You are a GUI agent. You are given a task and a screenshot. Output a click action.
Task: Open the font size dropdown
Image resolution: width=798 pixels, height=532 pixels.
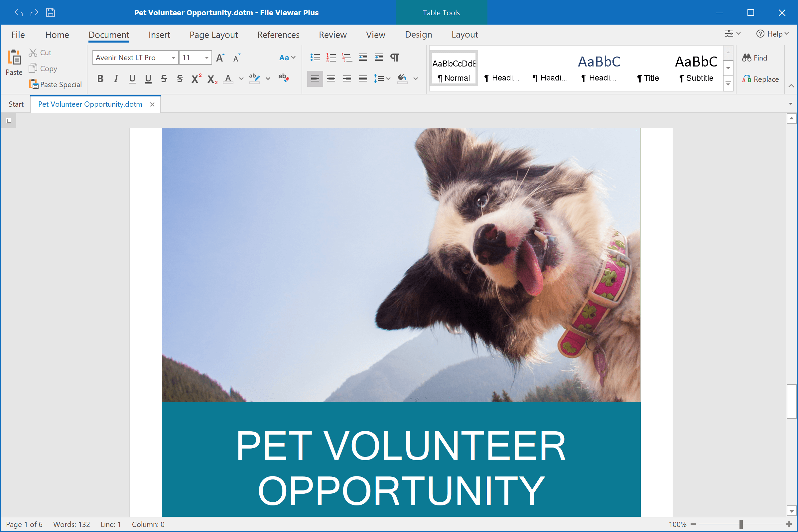(x=206, y=57)
